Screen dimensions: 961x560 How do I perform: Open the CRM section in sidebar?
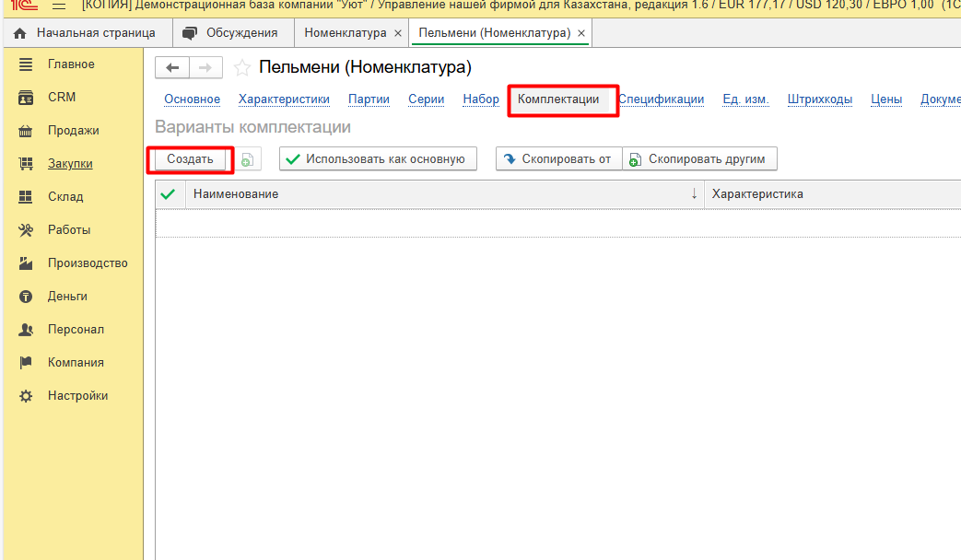62,98
